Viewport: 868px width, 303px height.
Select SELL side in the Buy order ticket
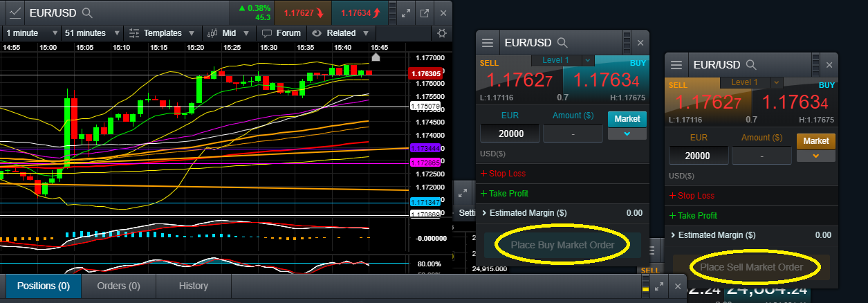tap(519, 79)
